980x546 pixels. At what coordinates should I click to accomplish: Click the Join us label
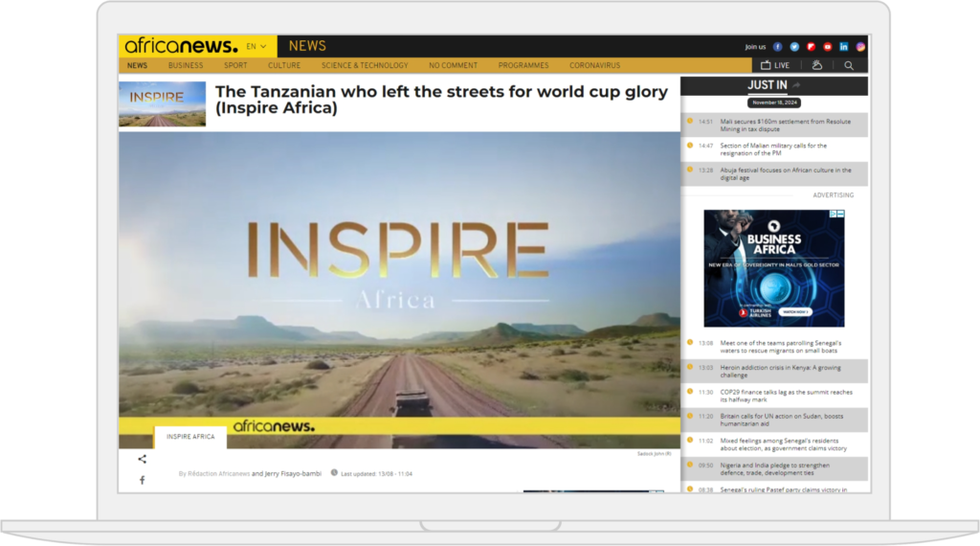(755, 47)
